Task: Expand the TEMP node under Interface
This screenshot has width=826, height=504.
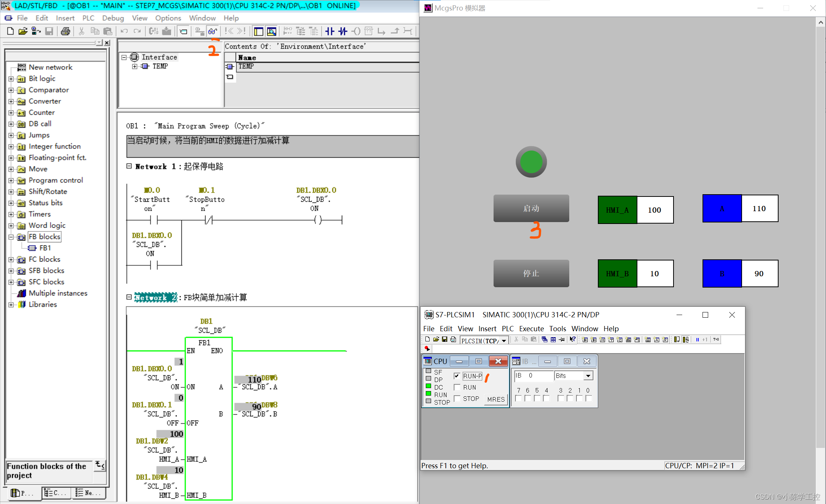Action: coord(135,66)
